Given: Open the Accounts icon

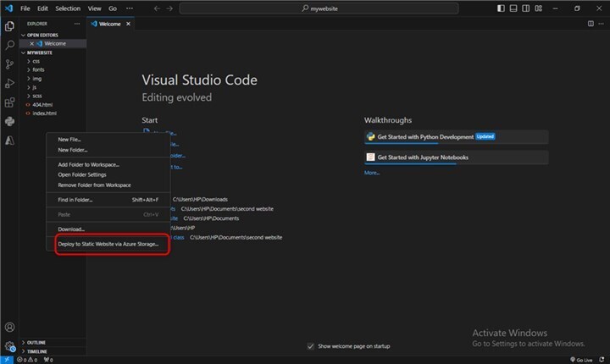Looking at the screenshot, I should tap(10, 327).
